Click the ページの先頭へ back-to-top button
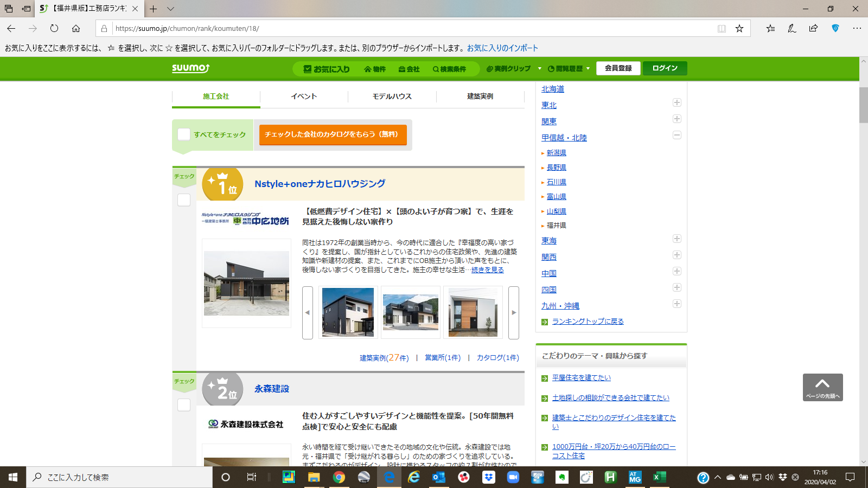The height and width of the screenshot is (488, 868). pyautogui.click(x=823, y=387)
